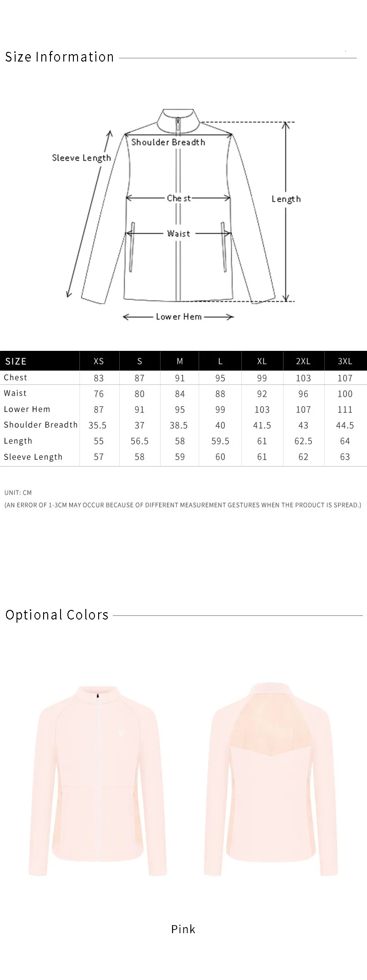Click the M size column header

pos(180,361)
